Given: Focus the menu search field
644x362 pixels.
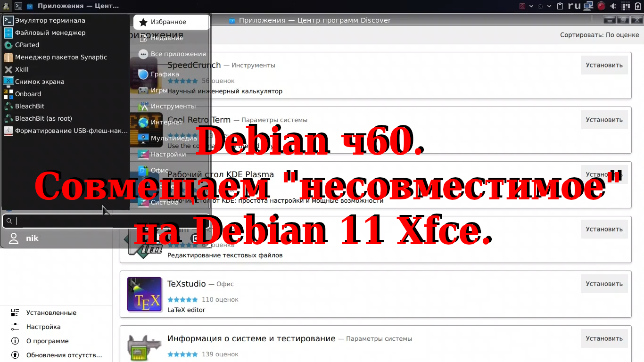Looking at the screenshot, I should [106, 221].
